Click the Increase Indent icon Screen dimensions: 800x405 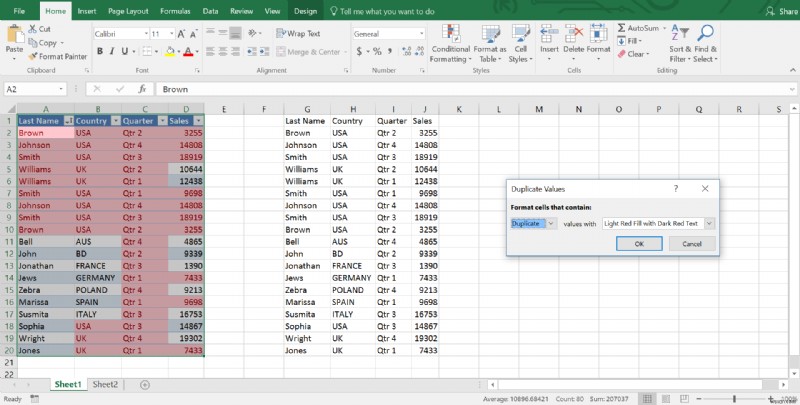point(264,52)
